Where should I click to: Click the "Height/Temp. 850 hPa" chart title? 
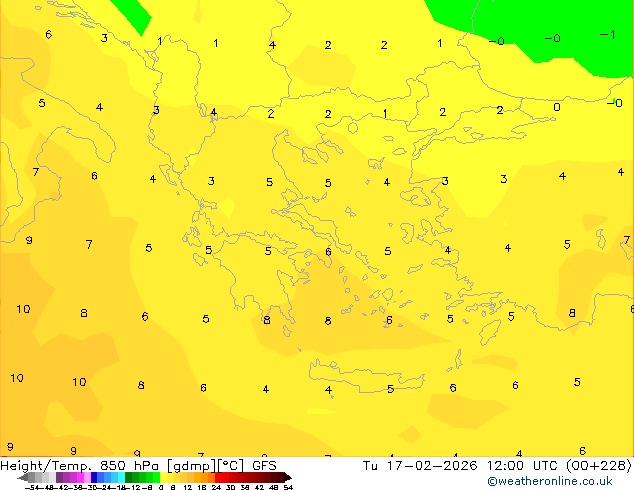pyautogui.click(x=79, y=466)
